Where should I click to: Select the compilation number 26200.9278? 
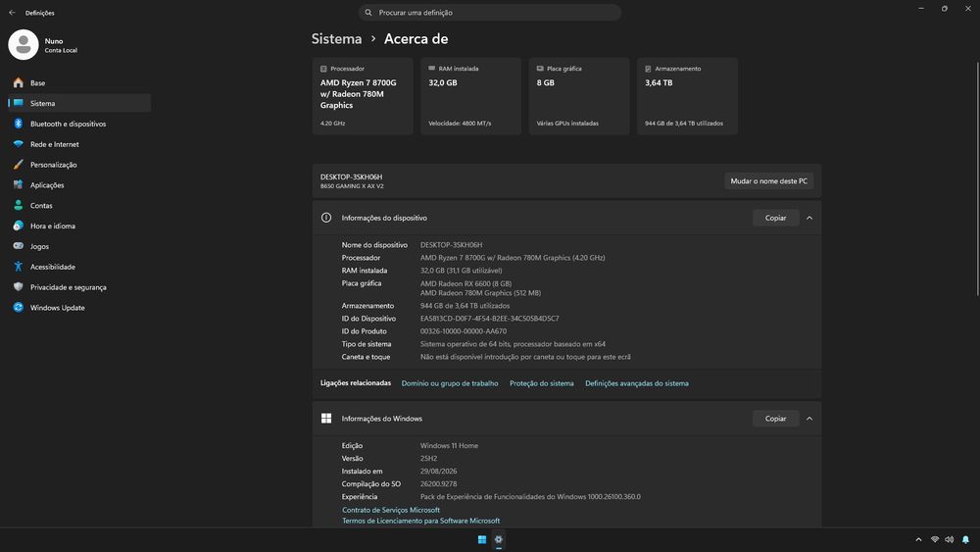click(x=438, y=484)
